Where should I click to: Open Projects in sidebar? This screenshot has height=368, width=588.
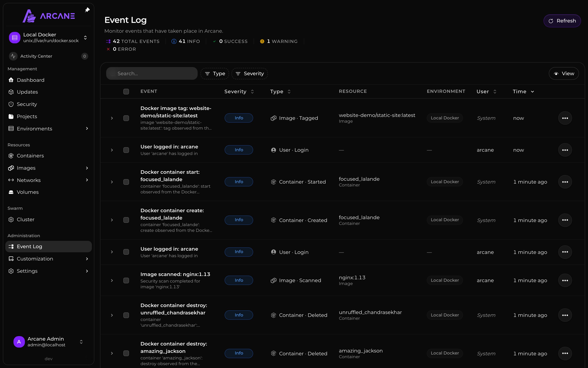[49, 116]
